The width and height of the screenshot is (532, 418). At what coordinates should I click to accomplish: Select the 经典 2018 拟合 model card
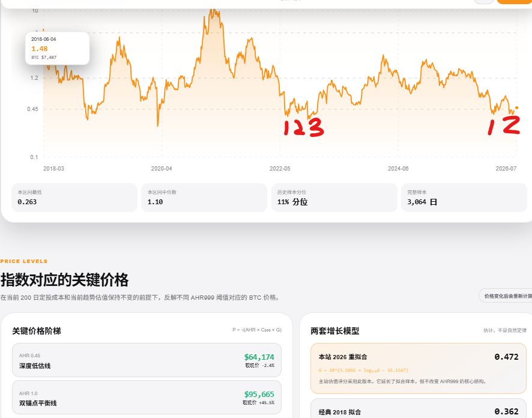coord(419,408)
